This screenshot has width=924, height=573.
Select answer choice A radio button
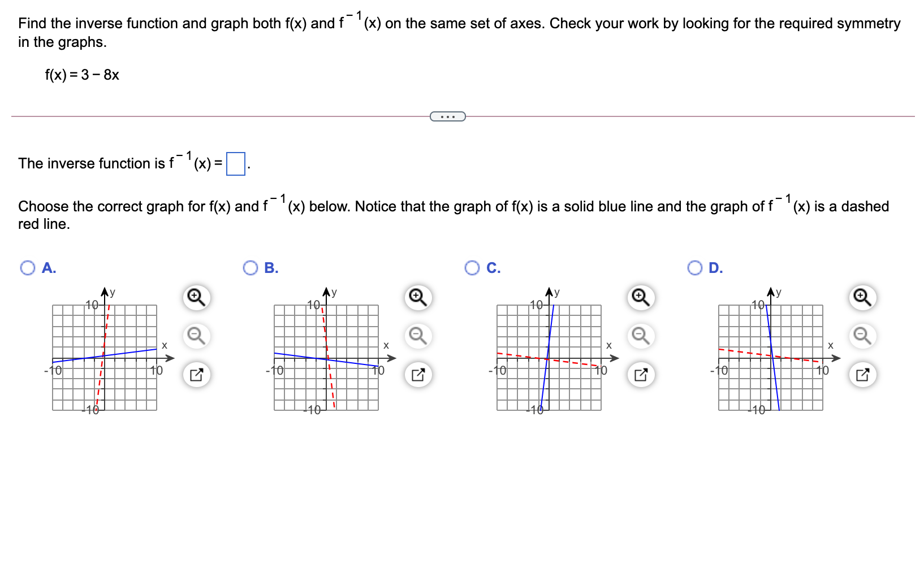click(x=27, y=267)
